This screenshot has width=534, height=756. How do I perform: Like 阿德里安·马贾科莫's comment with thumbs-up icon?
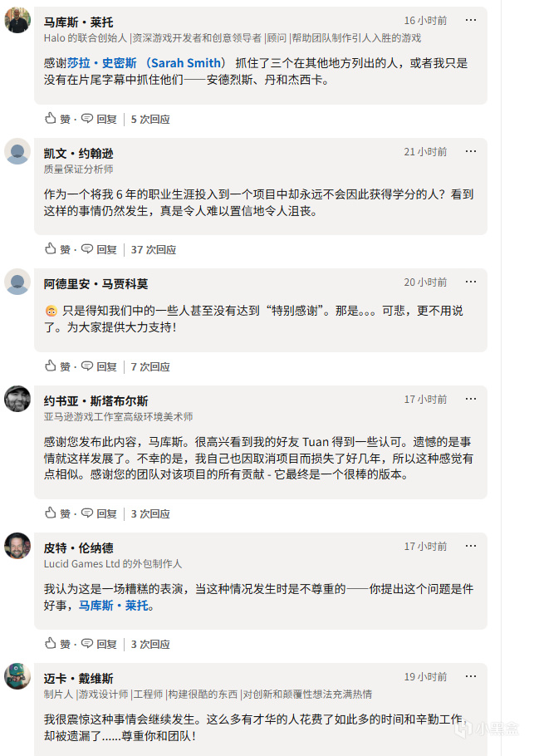[x=51, y=366]
